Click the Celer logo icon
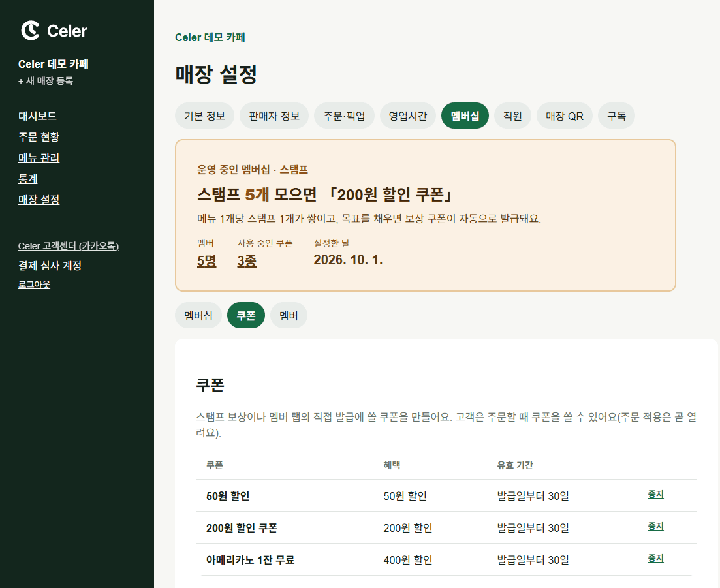 tap(30, 30)
